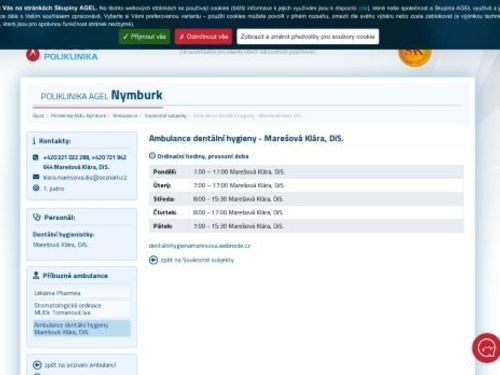This screenshot has height=375, width=500.
Task: Select the Čtvrtek opening hours row
Action: click(306, 212)
